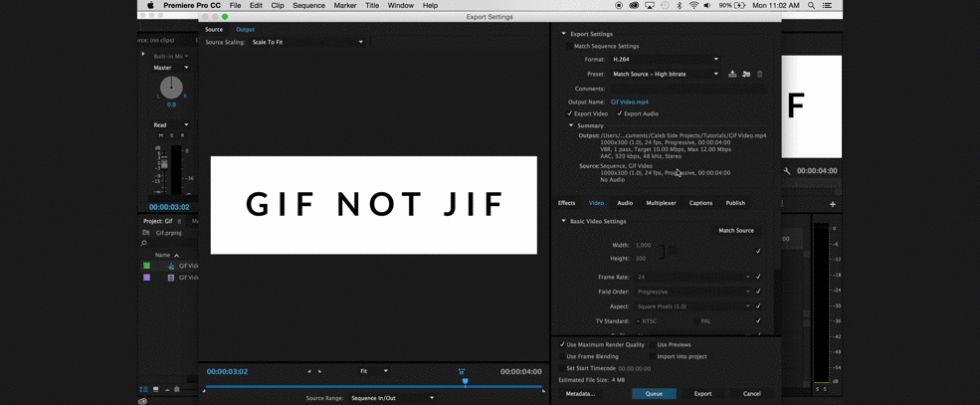The width and height of the screenshot is (980, 405).
Task: Click the Cancel button
Action: tap(752, 394)
